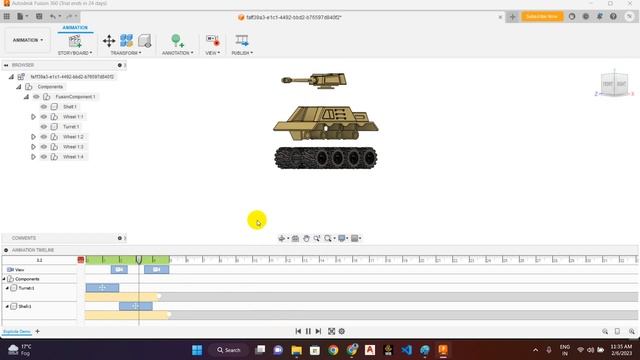Open the PUBLISH dropdown menu
The image size is (640, 360).
[x=242, y=53]
